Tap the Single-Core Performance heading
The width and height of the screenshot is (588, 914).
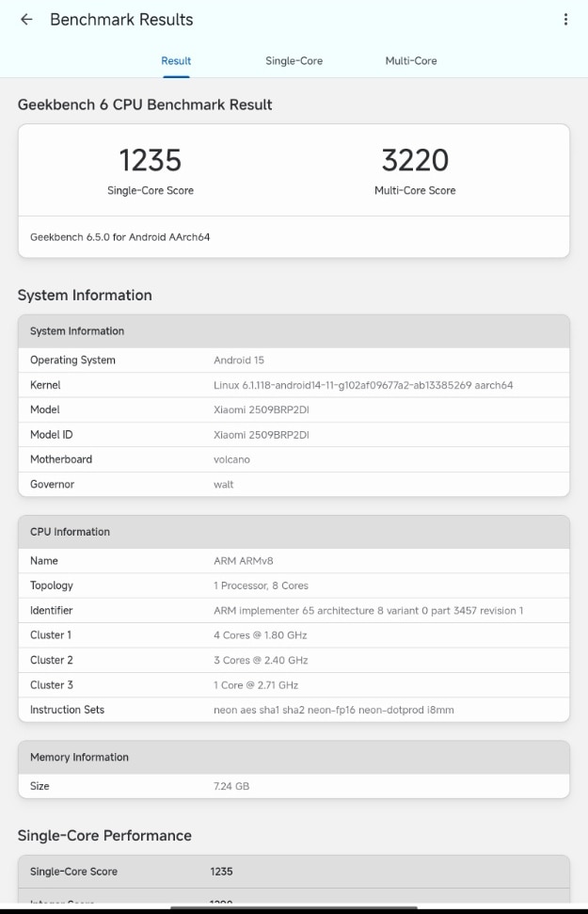point(104,836)
